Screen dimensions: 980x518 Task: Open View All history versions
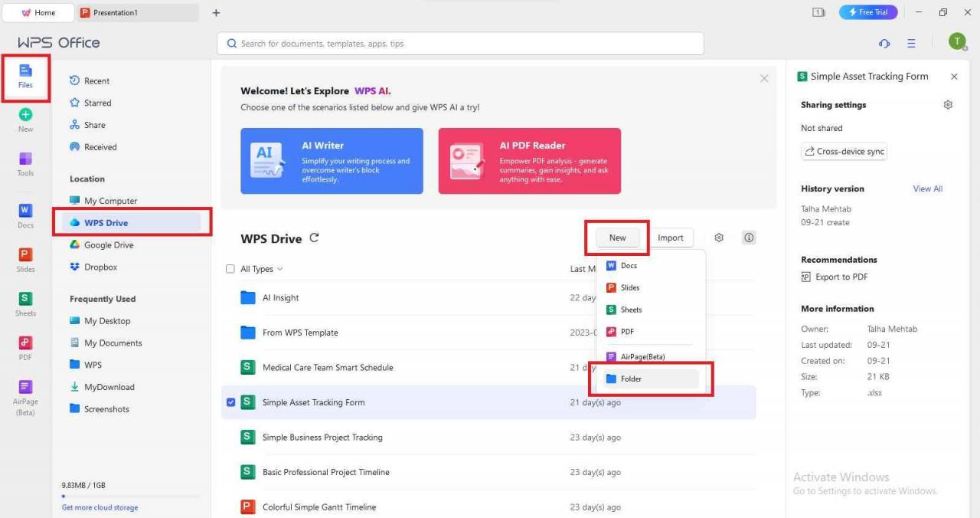coord(926,189)
